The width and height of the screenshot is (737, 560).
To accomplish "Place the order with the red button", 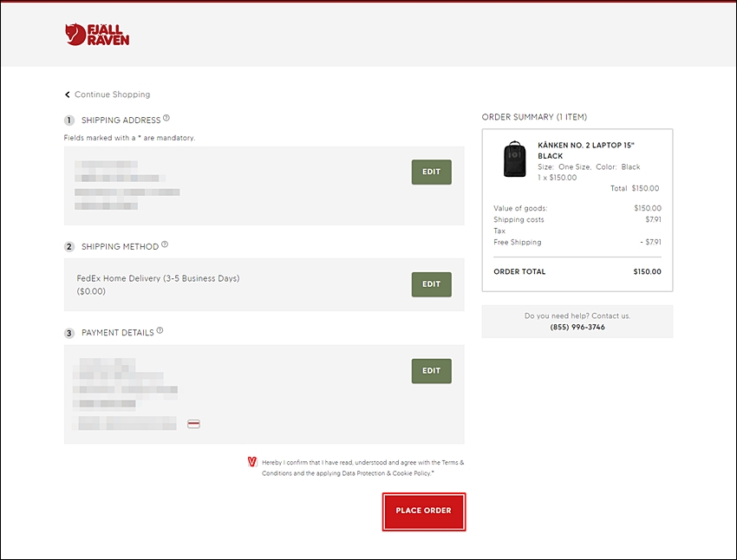I will pyautogui.click(x=424, y=511).
